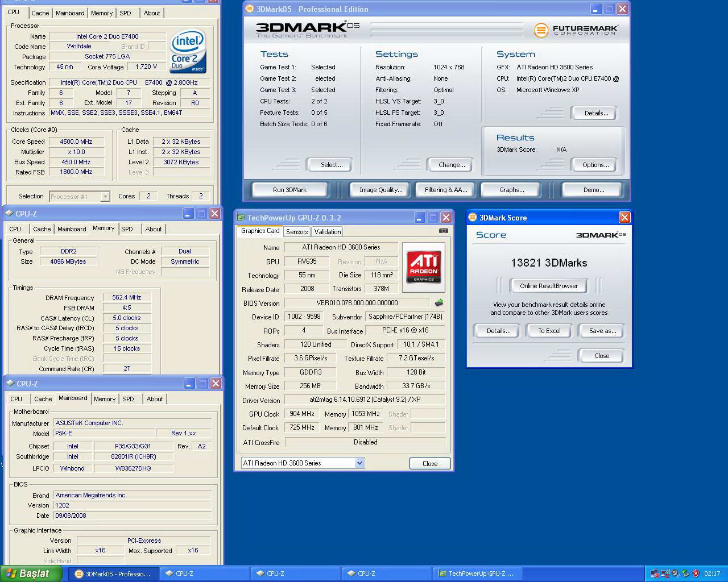728x582 pixels.
Task: Open the red Security Center shield icon
Action: (x=696, y=573)
